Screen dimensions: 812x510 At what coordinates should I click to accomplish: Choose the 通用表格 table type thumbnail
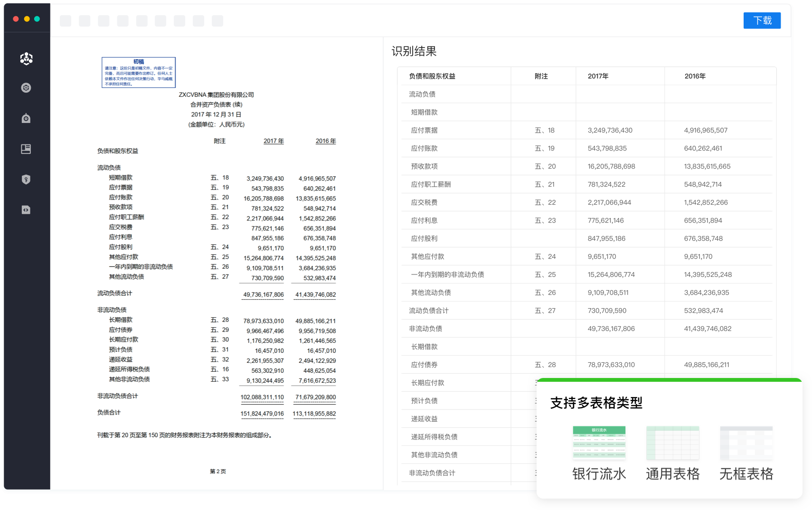[x=672, y=443]
